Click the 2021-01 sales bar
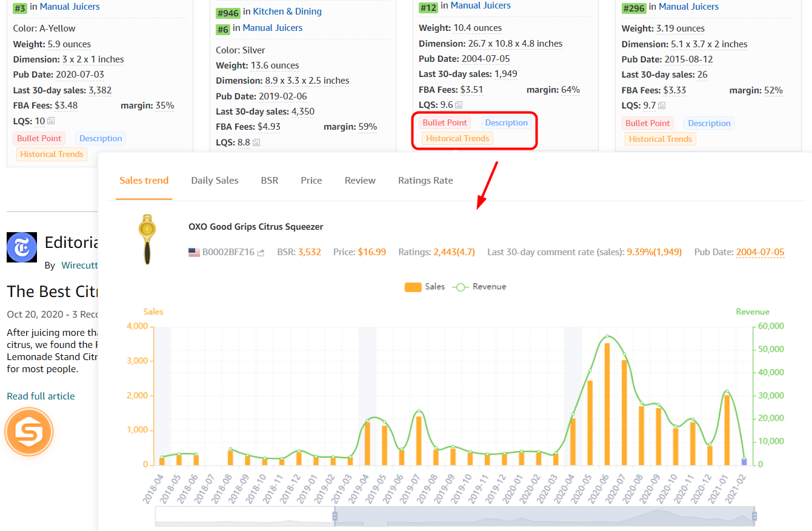 727,430
